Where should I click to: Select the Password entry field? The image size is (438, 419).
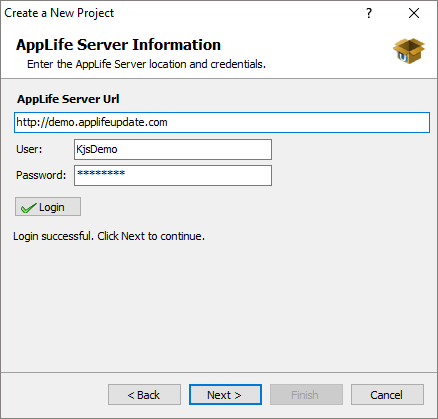[x=173, y=176]
